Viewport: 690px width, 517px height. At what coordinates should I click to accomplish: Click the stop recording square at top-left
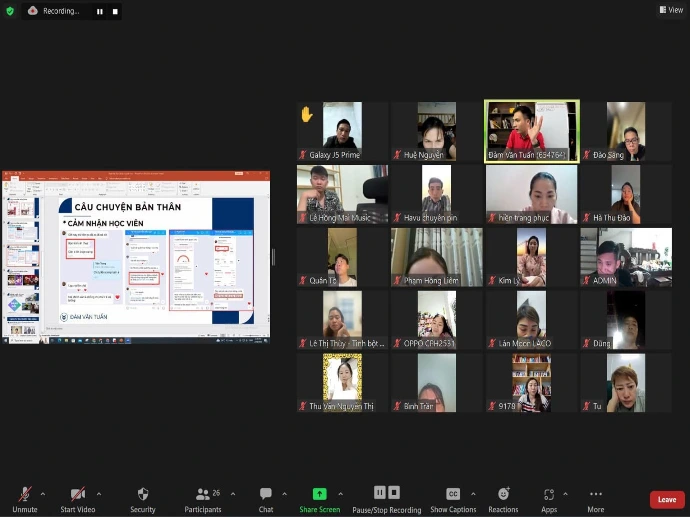(115, 11)
